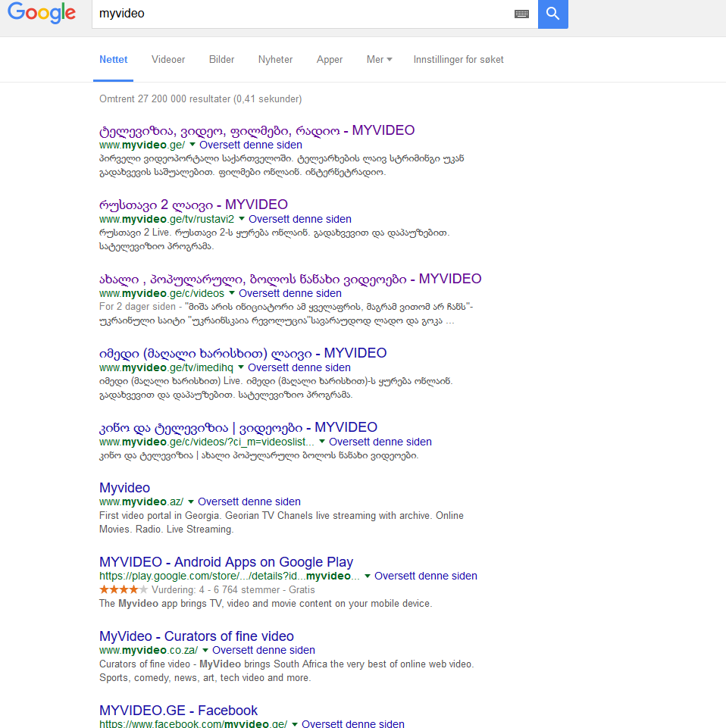The height and width of the screenshot is (728, 726).
Task: Click Oversett denne siden for www.myvideo.ge/
Action: [x=251, y=145]
